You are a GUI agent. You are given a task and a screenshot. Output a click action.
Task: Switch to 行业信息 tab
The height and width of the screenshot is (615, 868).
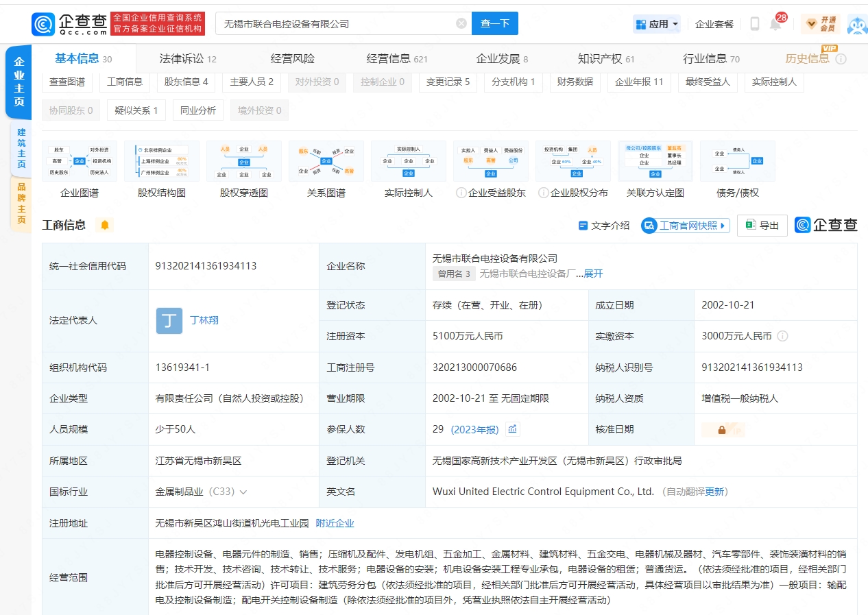coord(711,59)
